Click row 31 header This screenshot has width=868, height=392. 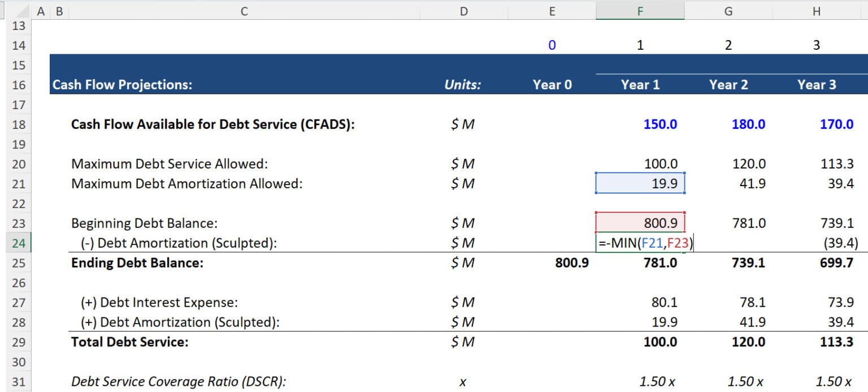pyautogui.click(x=19, y=381)
